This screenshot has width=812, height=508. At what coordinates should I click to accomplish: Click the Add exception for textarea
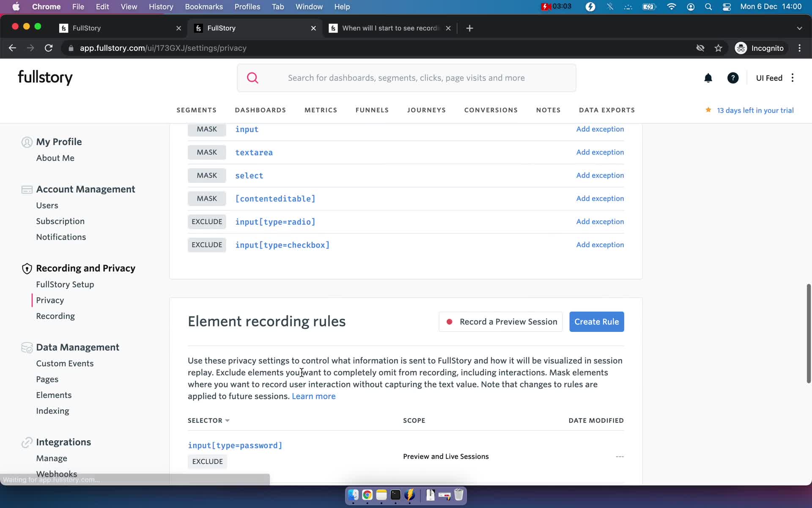point(600,152)
